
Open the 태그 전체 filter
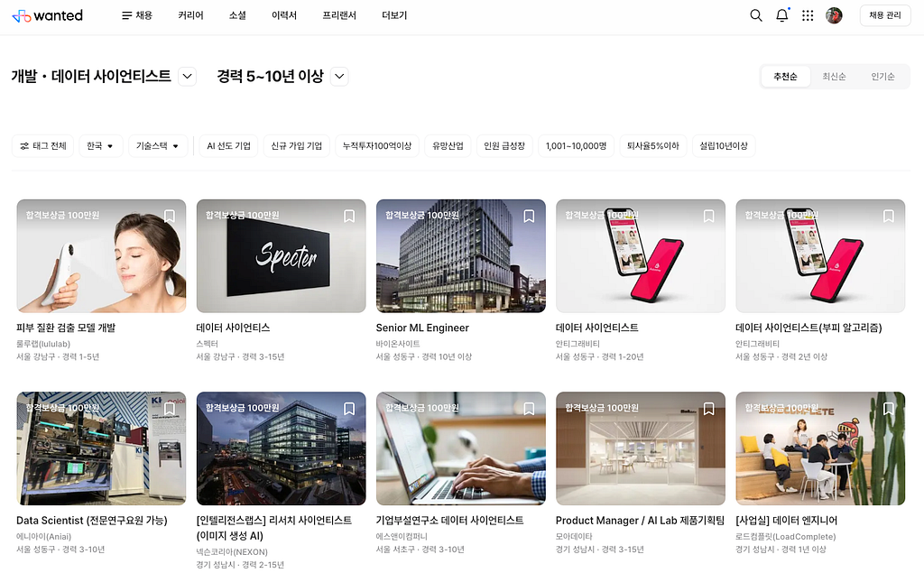click(x=43, y=145)
